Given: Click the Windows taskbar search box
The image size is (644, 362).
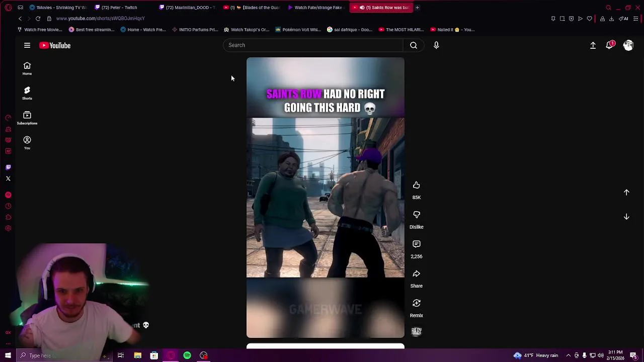Looking at the screenshot, I should point(63,355).
